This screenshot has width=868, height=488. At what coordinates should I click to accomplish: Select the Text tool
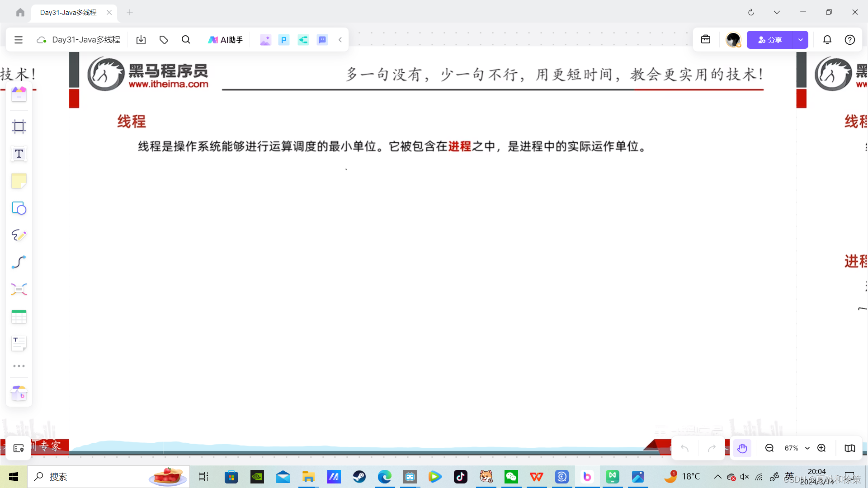pos(19,154)
